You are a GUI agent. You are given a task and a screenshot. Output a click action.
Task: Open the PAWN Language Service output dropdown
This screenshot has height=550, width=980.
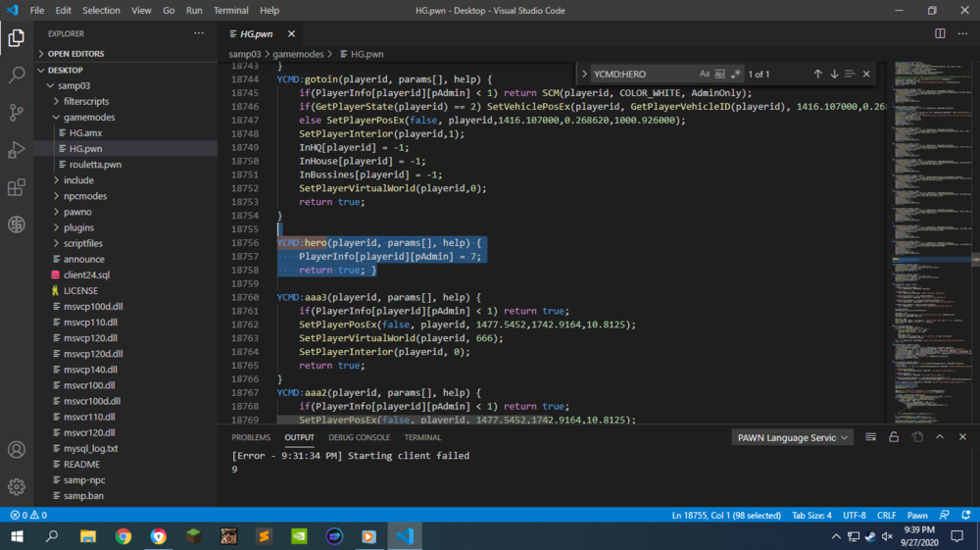(x=793, y=437)
